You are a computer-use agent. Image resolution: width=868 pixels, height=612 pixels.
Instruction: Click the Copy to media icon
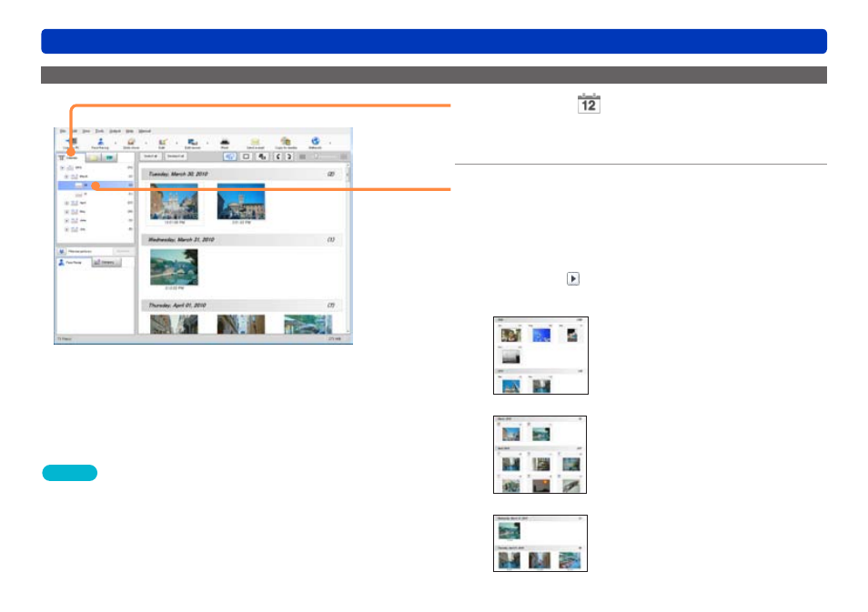tap(286, 144)
